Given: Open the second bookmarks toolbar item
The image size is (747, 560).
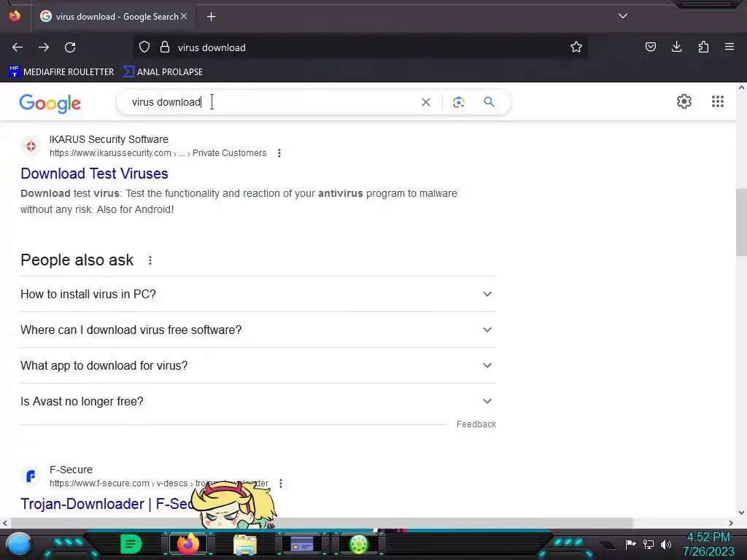Looking at the screenshot, I should pyautogui.click(x=163, y=72).
